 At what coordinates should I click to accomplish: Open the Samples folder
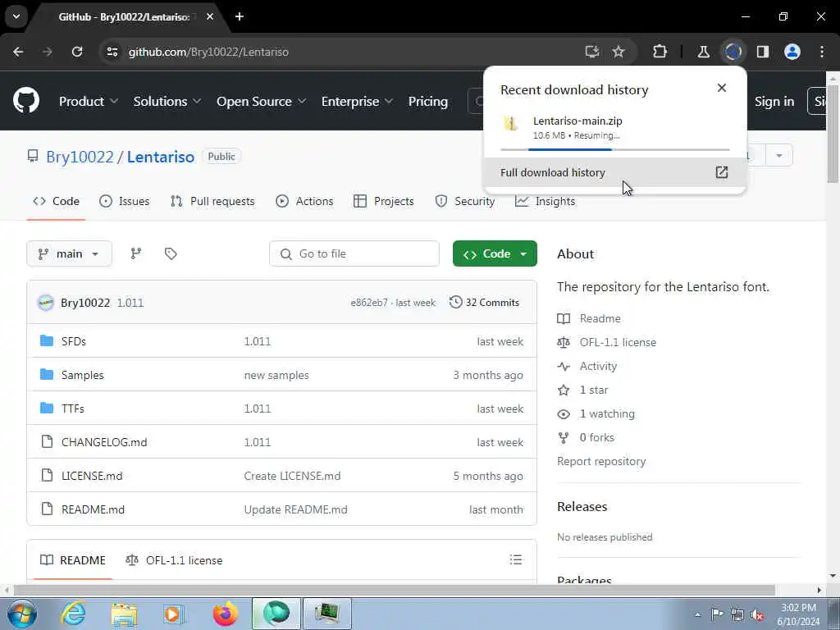click(83, 375)
